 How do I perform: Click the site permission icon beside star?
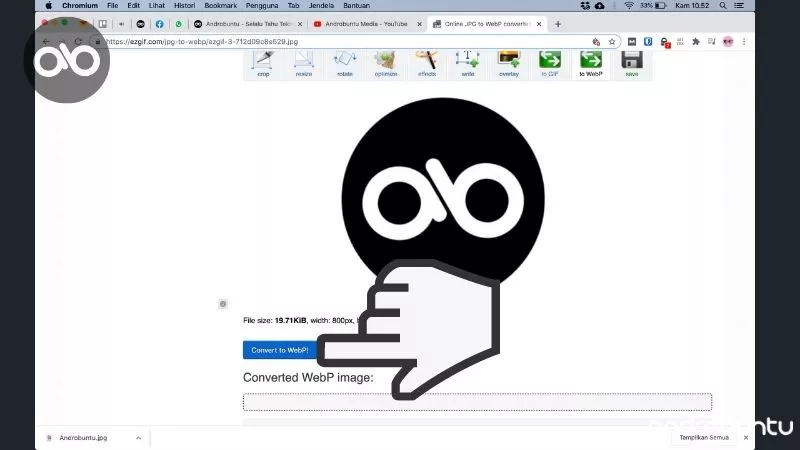click(x=596, y=42)
